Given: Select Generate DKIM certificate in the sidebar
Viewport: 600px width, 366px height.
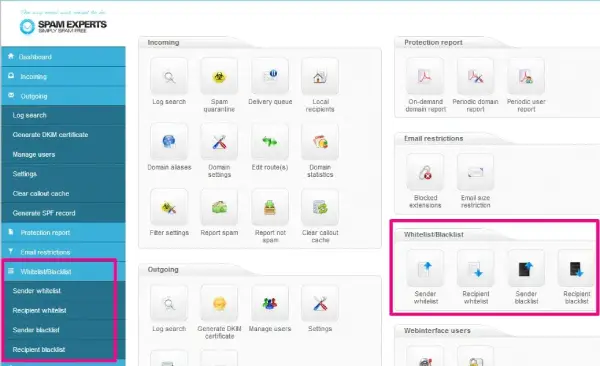Looking at the screenshot, I should [64, 135].
